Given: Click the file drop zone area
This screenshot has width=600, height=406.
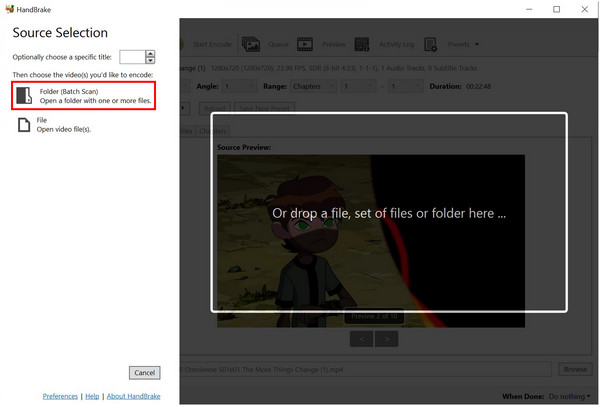Looking at the screenshot, I should pyautogui.click(x=389, y=213).
